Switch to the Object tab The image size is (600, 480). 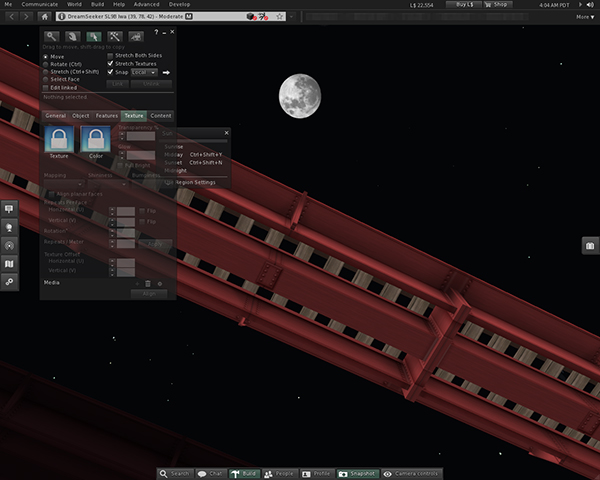(x=81, y=116)
